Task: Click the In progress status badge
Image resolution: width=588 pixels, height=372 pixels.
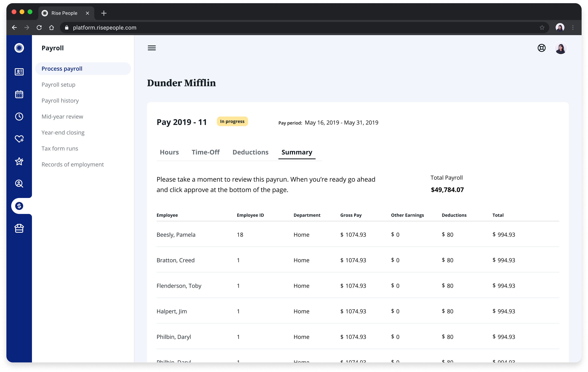Action: [232, 121]
